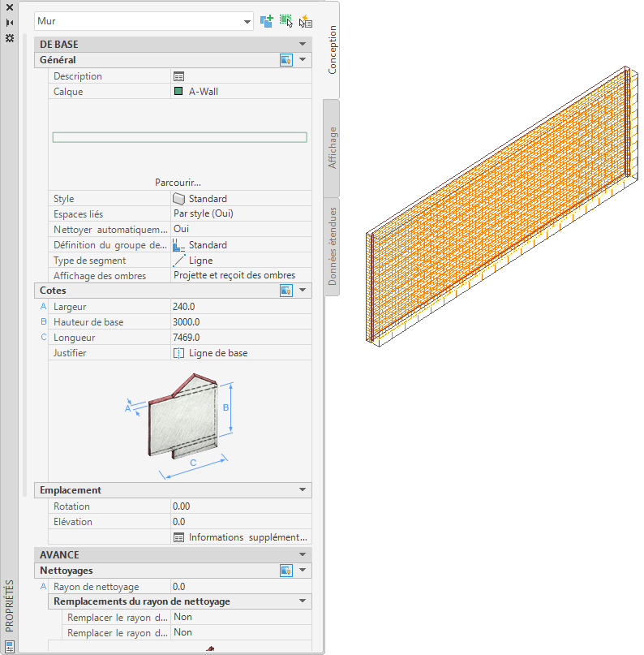Open the Description editor icon
Screen dimensions: 644x655
click(178, 76)
